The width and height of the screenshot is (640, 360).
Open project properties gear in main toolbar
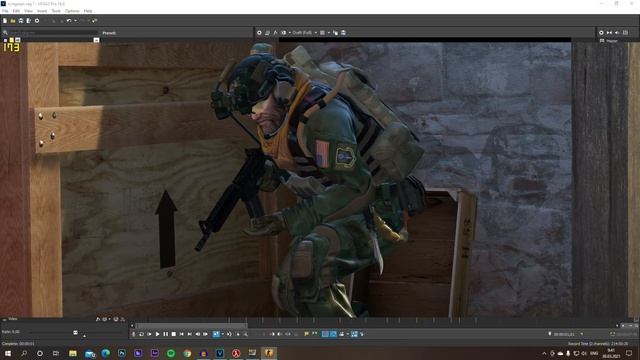37,20
